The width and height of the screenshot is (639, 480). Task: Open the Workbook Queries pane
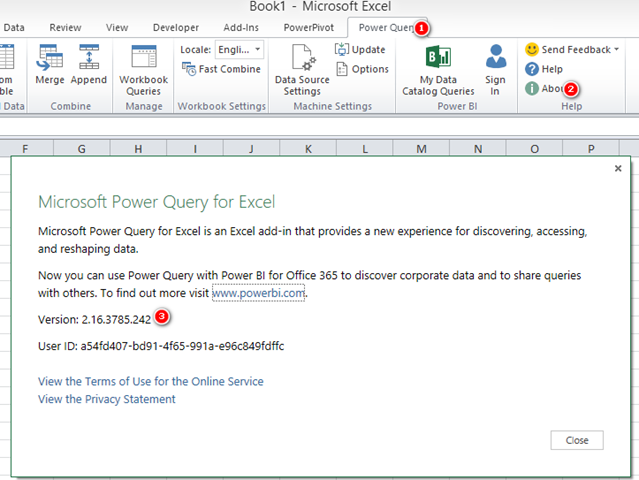[x=143, y=70]
